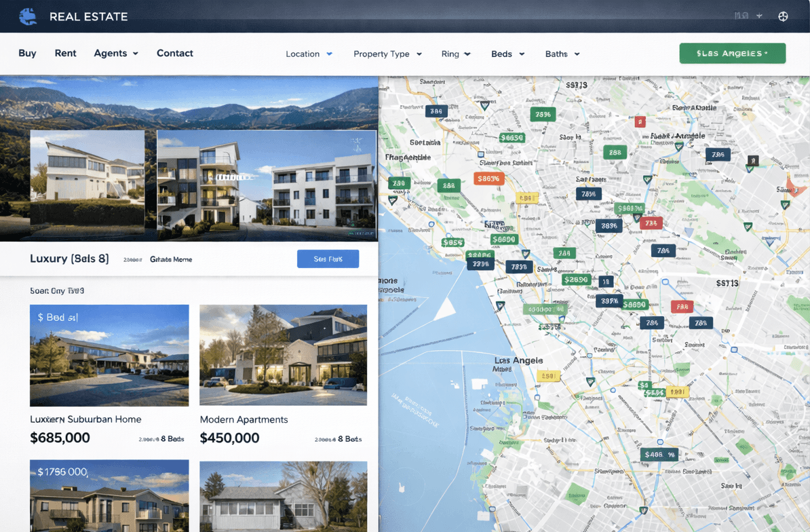Screen dimensions: 810x532
Task: Expand the Property Type dropdown
Action: click(x=387, y=54)
